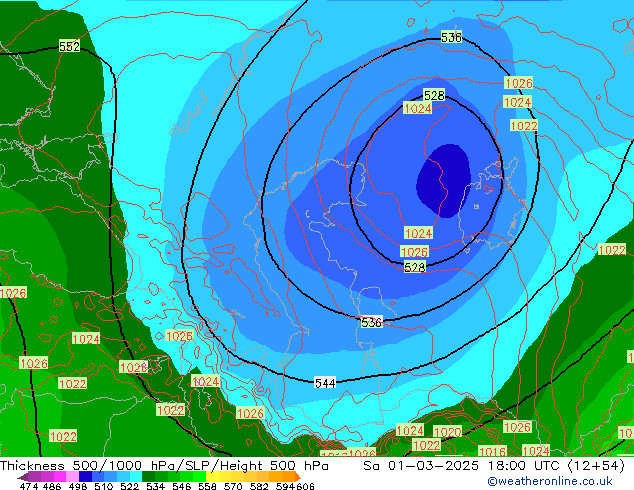
Task: Select the 536 label on the southern contour
Action: 371,322
